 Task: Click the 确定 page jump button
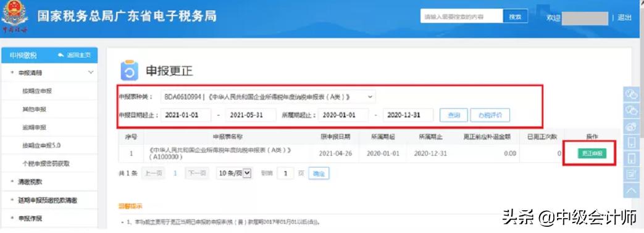(319, 174)
